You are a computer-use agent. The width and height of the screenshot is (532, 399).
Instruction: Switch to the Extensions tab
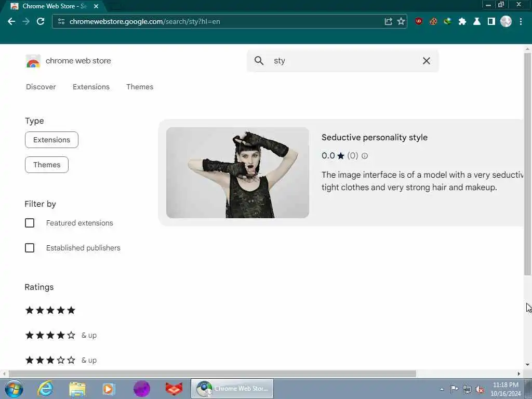point(91,87)
